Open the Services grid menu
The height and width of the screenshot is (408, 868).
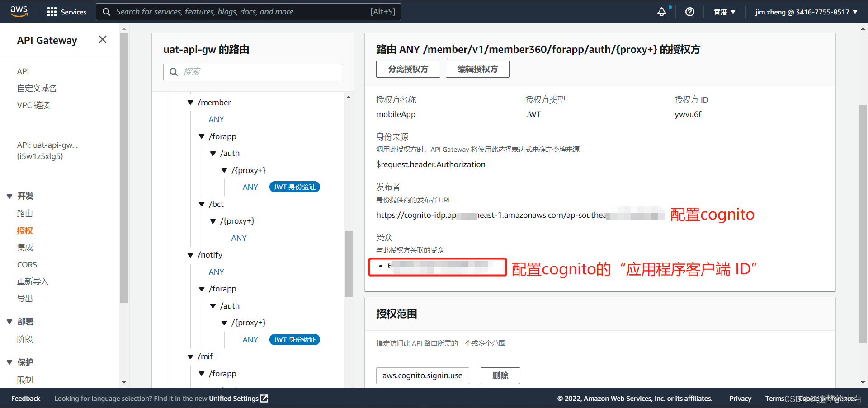pyautogui.click(x=67, y=12)
